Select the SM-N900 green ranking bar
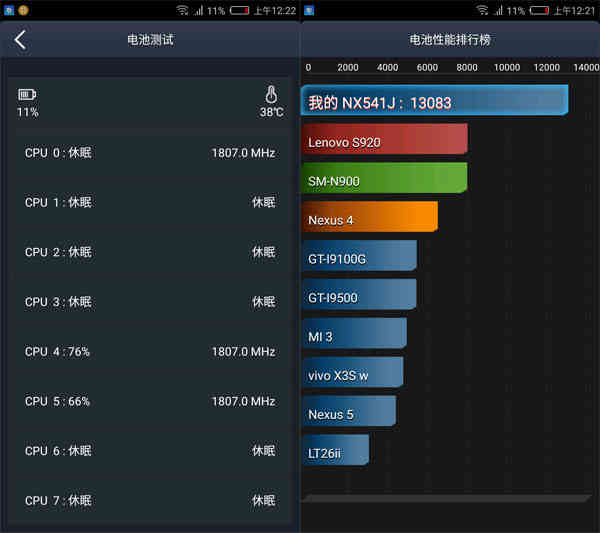Image resolution: width=600 pixels, height=533 pixels. [385, 178]
